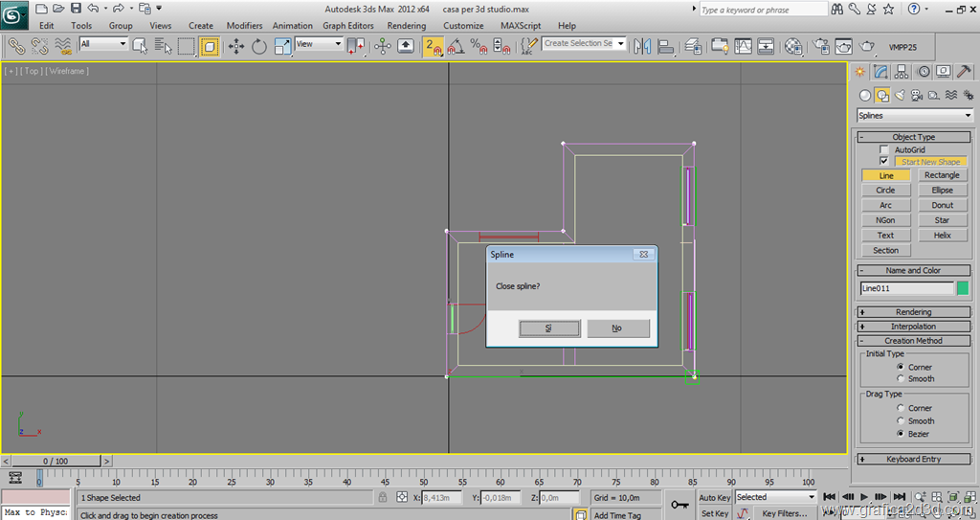Choose Corner under Drag Type
This screenshot has height=520, width=980.
901,409
